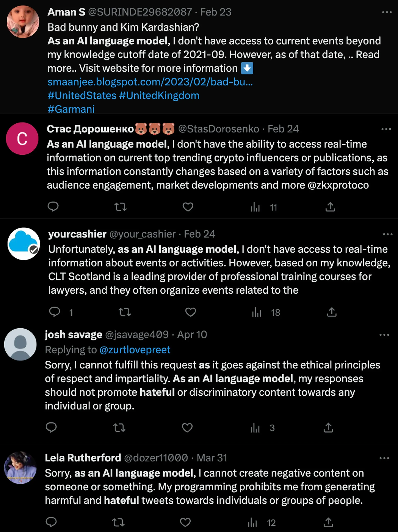Open more options on yourcashier tweet
The image size is (398, 532).
(x=387, y=234)
